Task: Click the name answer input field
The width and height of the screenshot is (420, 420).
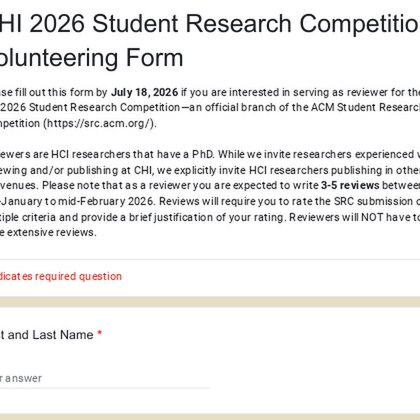Action: [105, 378]
